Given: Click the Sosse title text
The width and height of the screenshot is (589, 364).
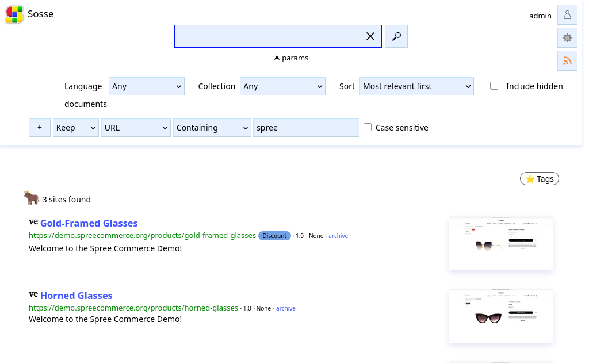Looking at the screenshot, I should click(x=41, y=14).
